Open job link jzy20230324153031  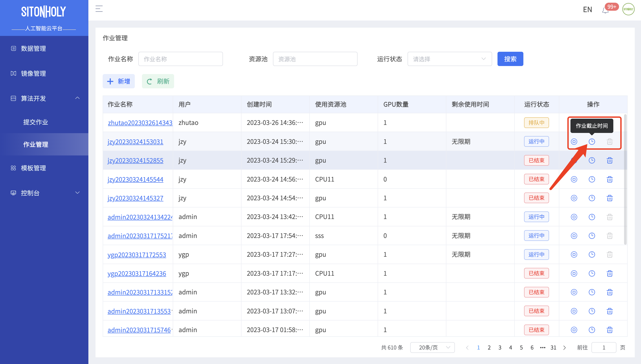tap(135, 142)
